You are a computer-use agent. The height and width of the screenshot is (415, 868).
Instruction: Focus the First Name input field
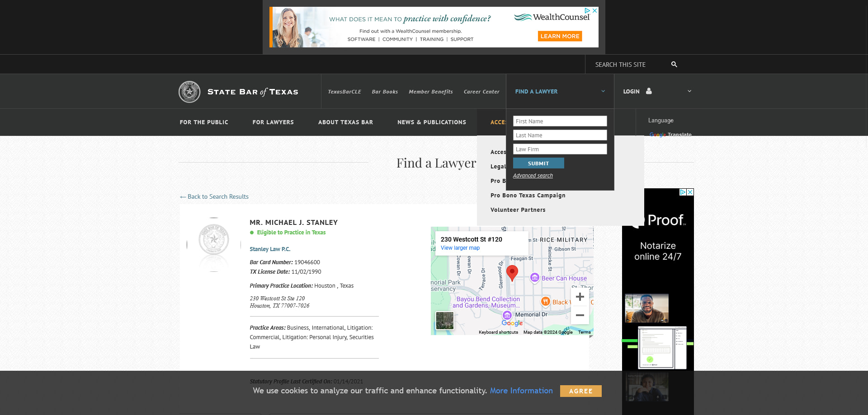click(x=560, y=121)
